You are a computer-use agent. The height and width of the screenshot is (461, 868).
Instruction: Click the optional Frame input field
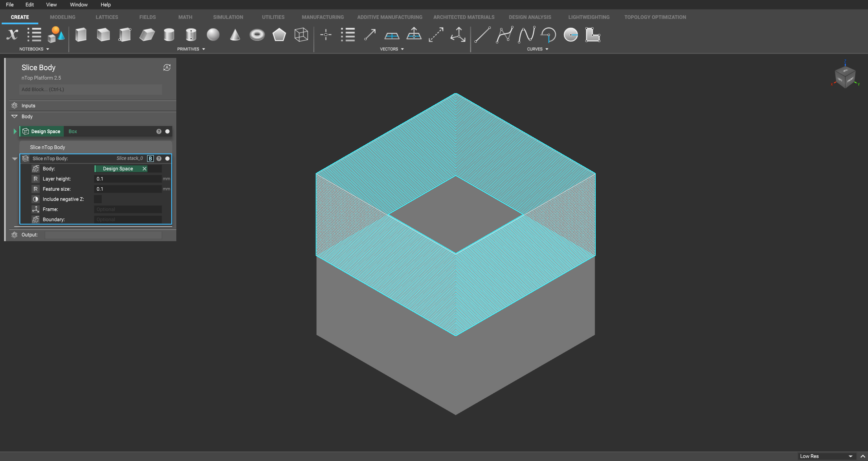(x=128, y=209)
